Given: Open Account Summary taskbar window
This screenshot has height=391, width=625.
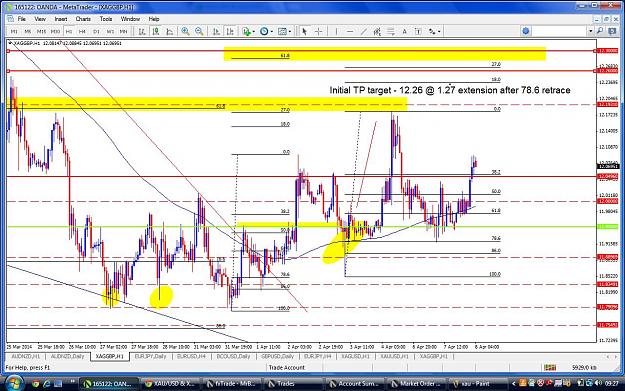Looking at the screenshot, I should coord(355,383).
